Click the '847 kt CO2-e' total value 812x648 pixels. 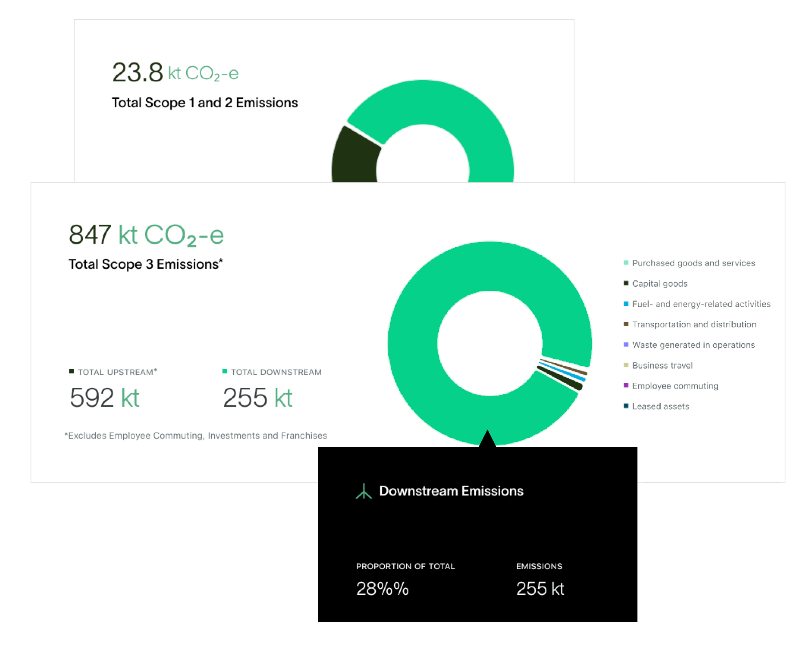click(147, 235)
